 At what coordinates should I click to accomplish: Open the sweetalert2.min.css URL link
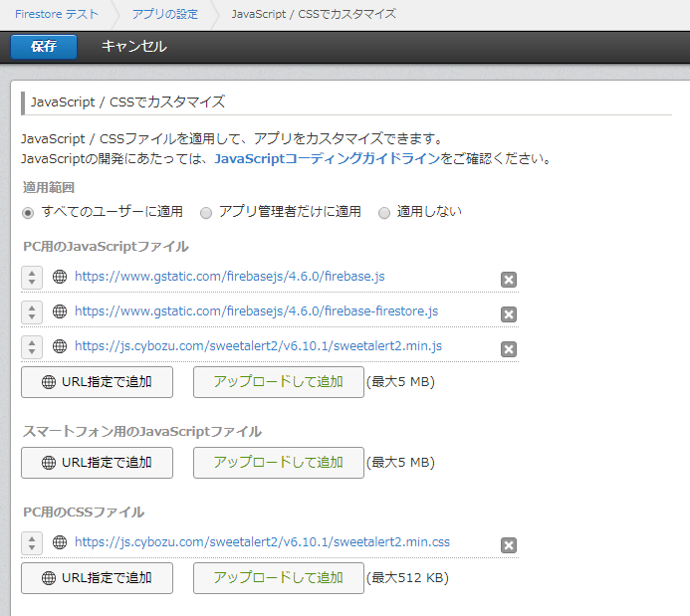[x=262, y=541]
